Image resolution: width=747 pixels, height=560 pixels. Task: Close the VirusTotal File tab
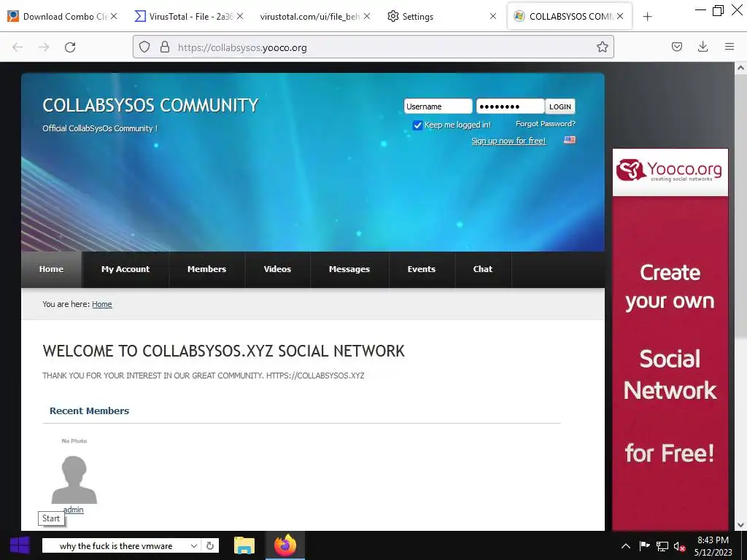[x=240, y=16]
